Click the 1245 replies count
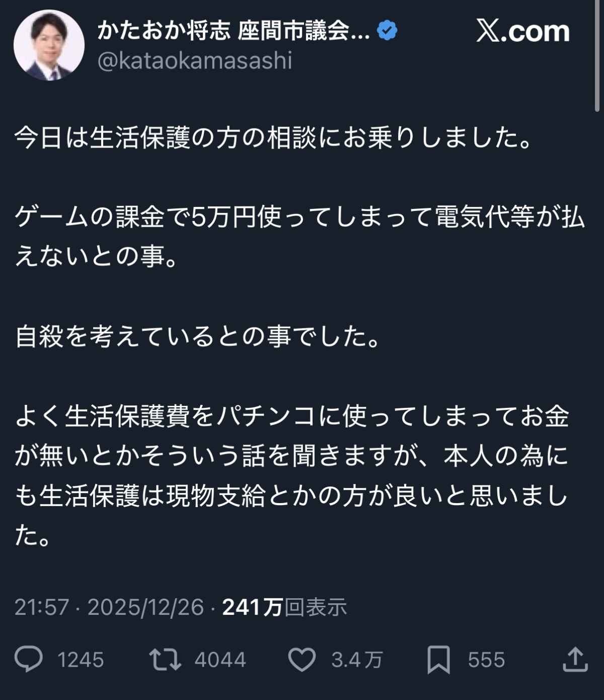 81,660
